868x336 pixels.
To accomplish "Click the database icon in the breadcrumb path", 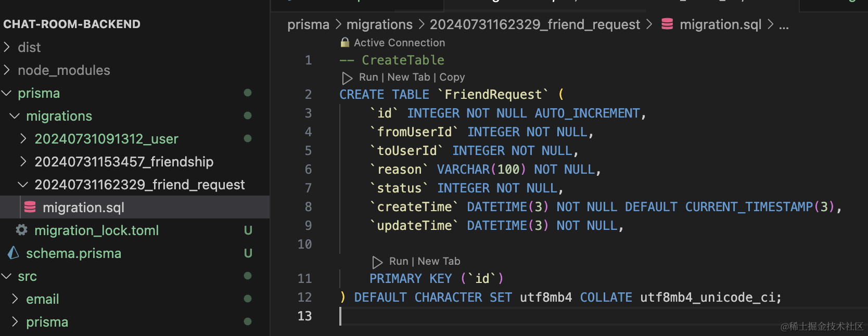I will tap(667, 24).
